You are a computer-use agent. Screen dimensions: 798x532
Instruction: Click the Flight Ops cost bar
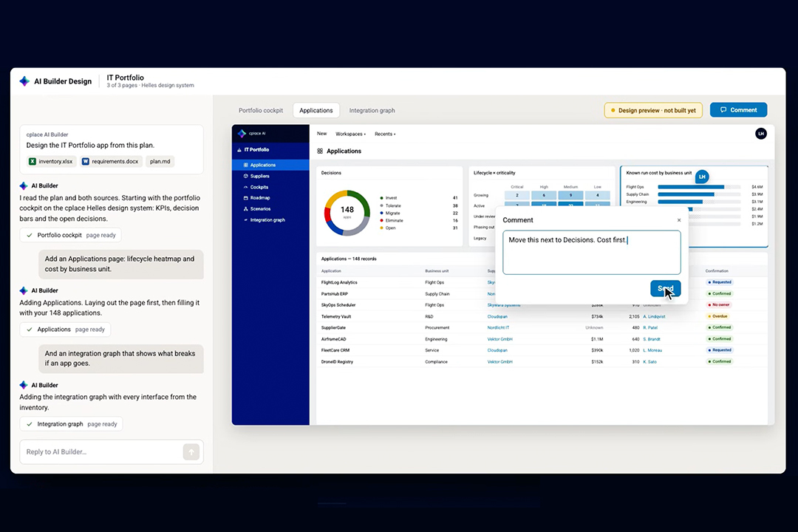[691, 187]
